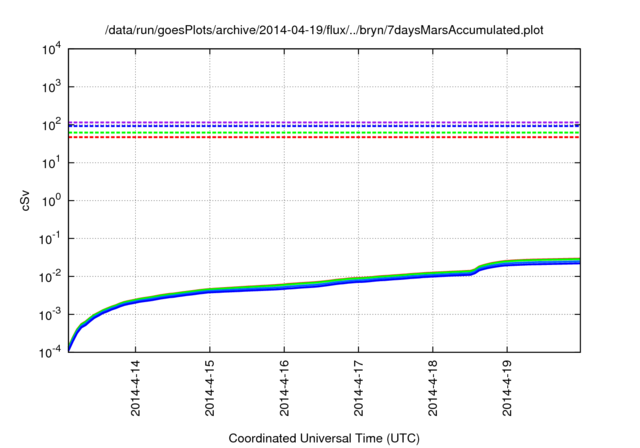Click the y-axis tick label 10^-1
This screenshot has height=448, width=640.
click(x=50, y=239)
